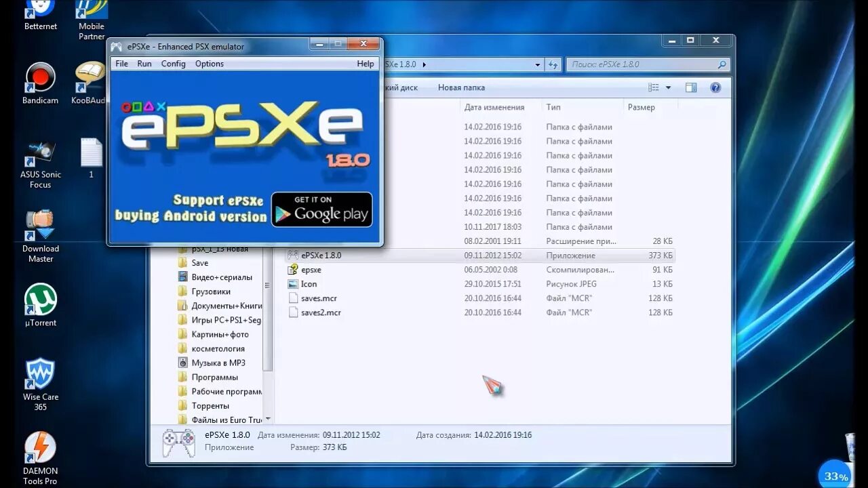The width and height of the screenshot is (868, 488).
Task: Click the Расширение при... type cell
Action: [x=581, y=241]
